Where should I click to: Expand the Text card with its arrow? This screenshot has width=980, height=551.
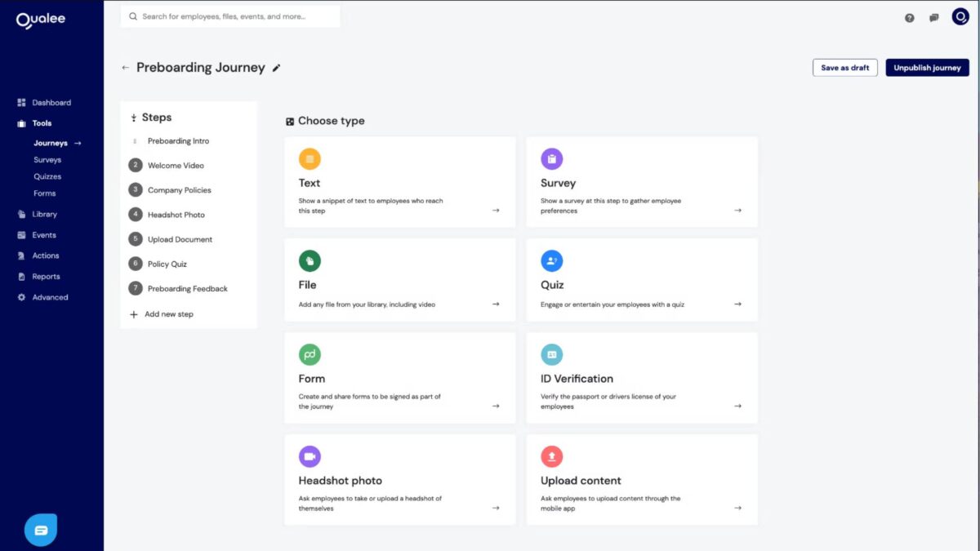point(495,210)
